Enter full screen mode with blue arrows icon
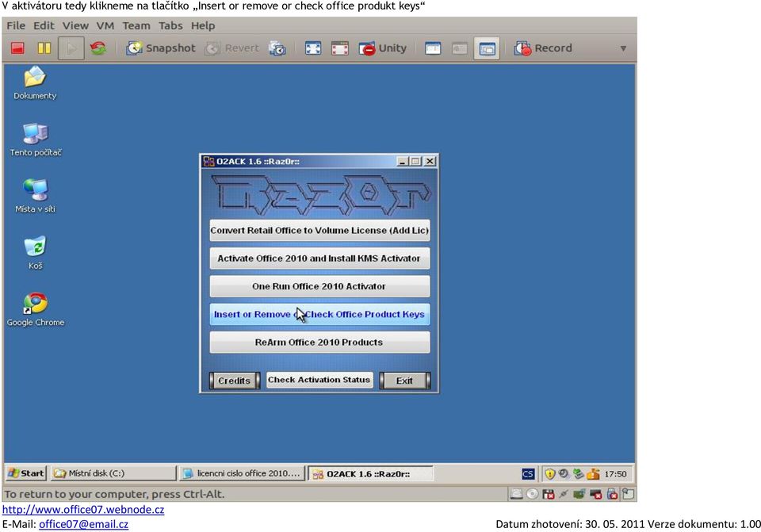Viewport: 761px width, 532px height. [x=313, y=48]
